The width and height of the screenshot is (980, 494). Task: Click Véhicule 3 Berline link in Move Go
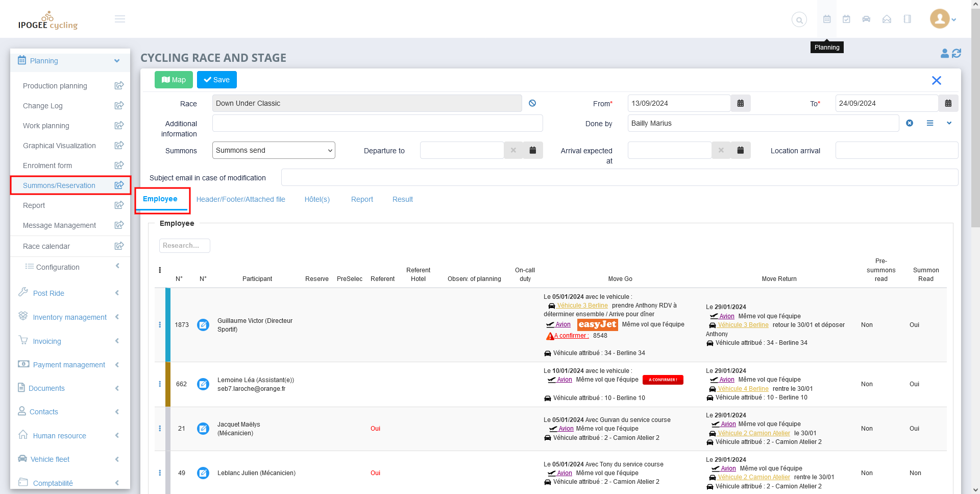(x=582, y=305)
